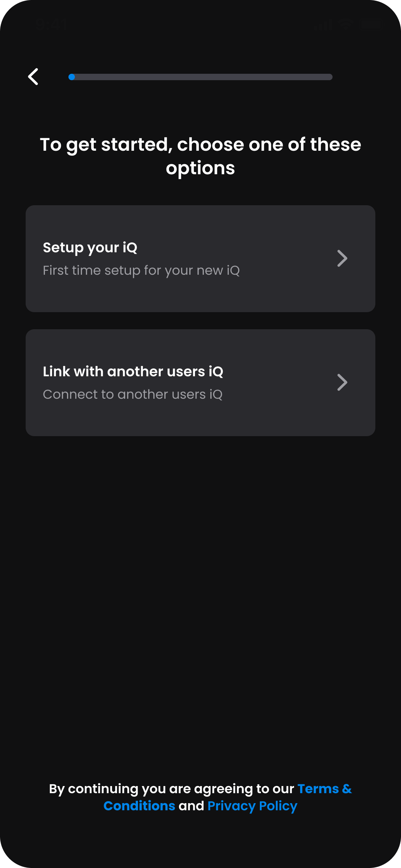
Task: Click the word "options" in the heading
Action: [x=200, y=168]
